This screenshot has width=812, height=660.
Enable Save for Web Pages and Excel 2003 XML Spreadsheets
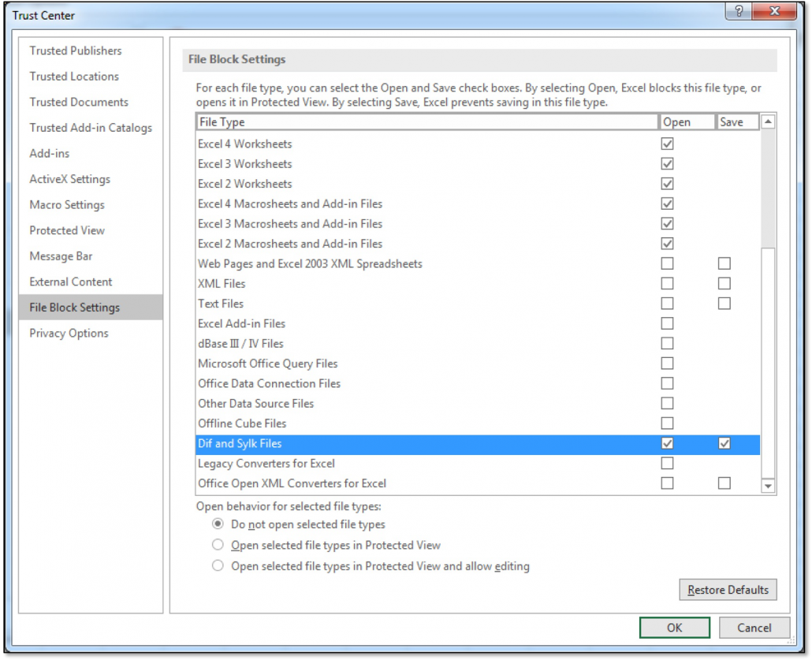724,263
